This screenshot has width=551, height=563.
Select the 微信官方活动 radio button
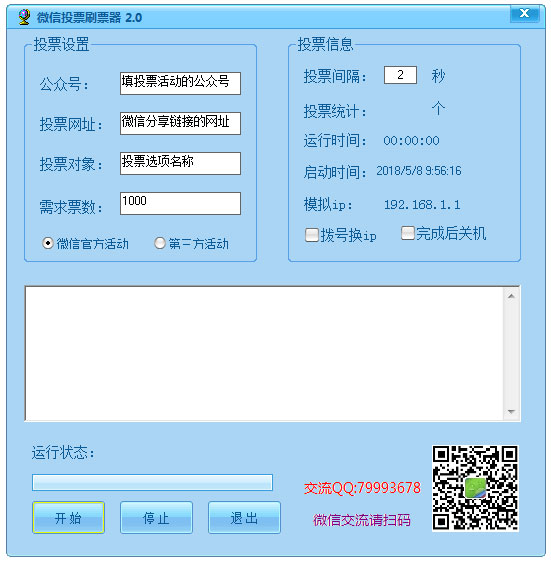(x=48, y=243)
